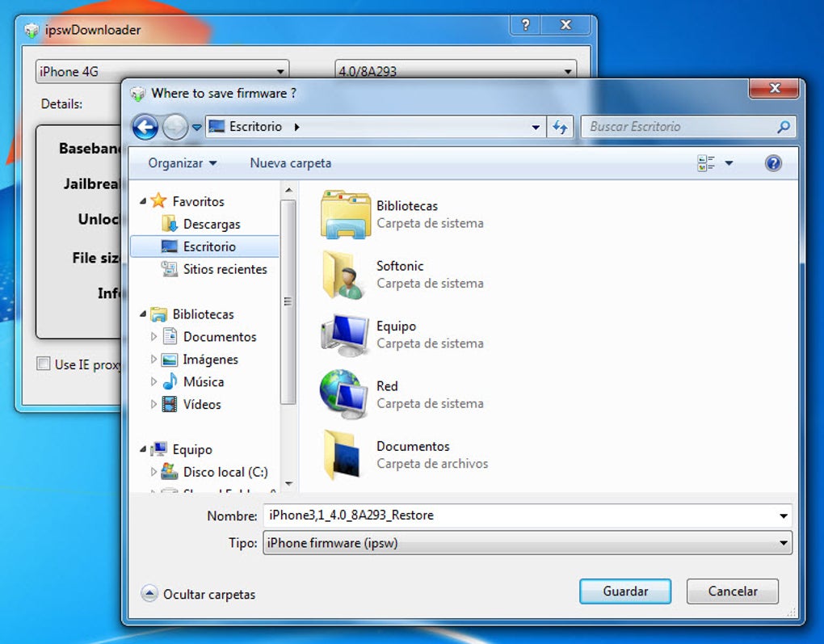The height and width of the screenshot is (644, 824).
Task: Click the Softonic item label
Action: click(400, 266)
